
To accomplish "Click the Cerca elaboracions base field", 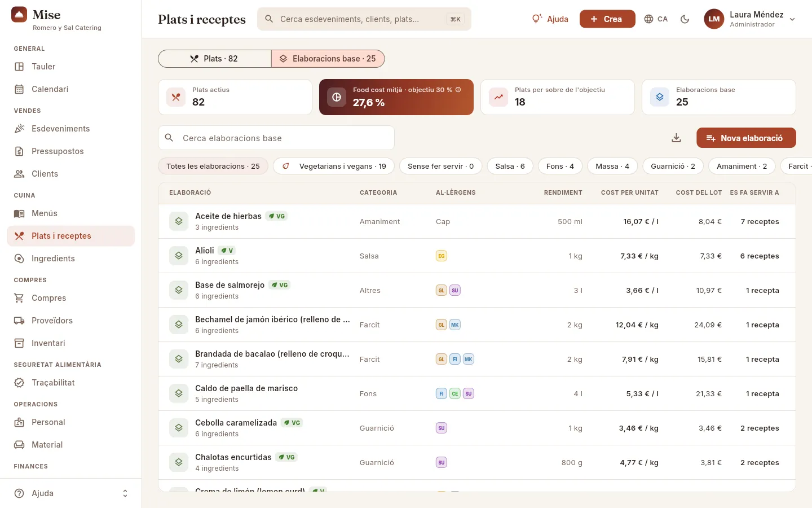I will click(276, 138).
